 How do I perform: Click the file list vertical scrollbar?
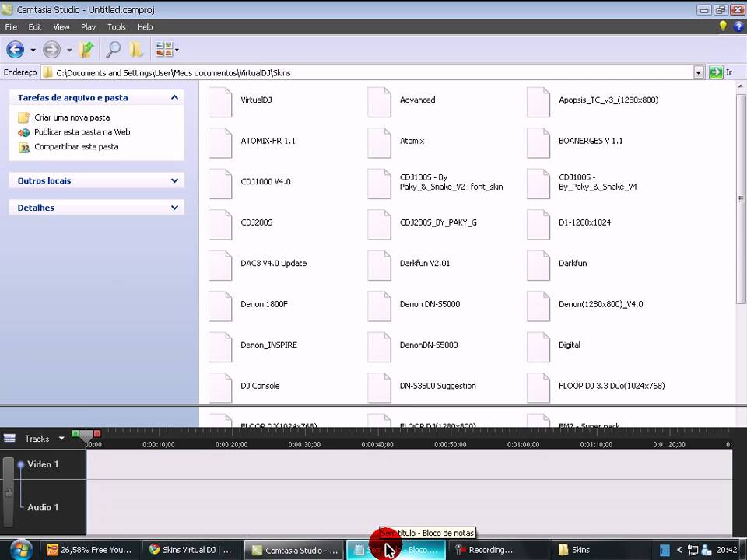741,198
